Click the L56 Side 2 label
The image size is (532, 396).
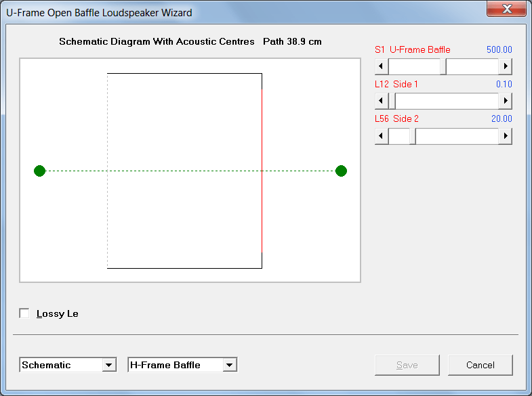click(396, 118)
